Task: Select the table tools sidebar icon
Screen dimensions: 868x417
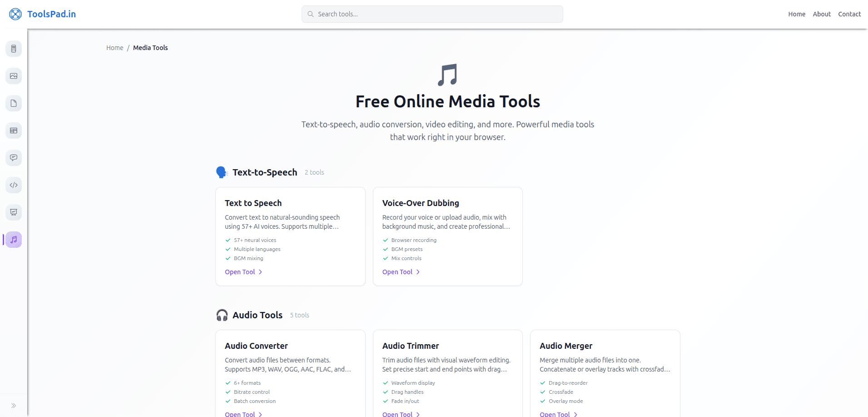Action: click(x=14, y=131)
